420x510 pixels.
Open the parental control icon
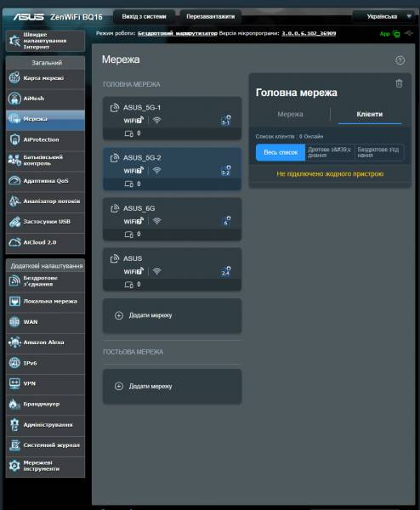pos(14,160)
